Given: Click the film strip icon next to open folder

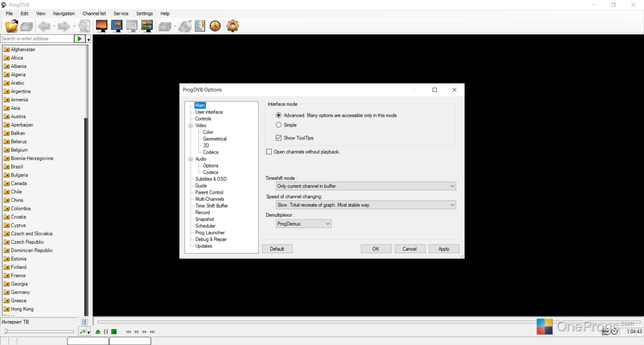Looking at the screenshot, I should 26,26.
